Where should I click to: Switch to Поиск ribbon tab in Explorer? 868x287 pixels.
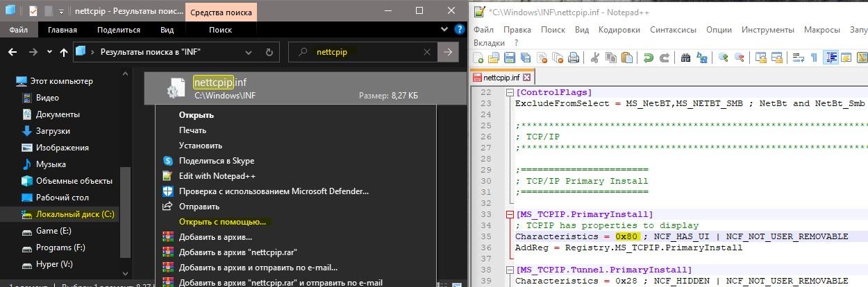(x=221, y=30)
